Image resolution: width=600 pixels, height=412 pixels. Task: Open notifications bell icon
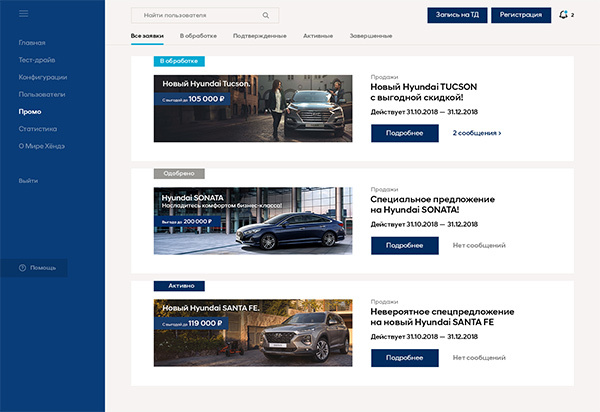tap(563, 15)
